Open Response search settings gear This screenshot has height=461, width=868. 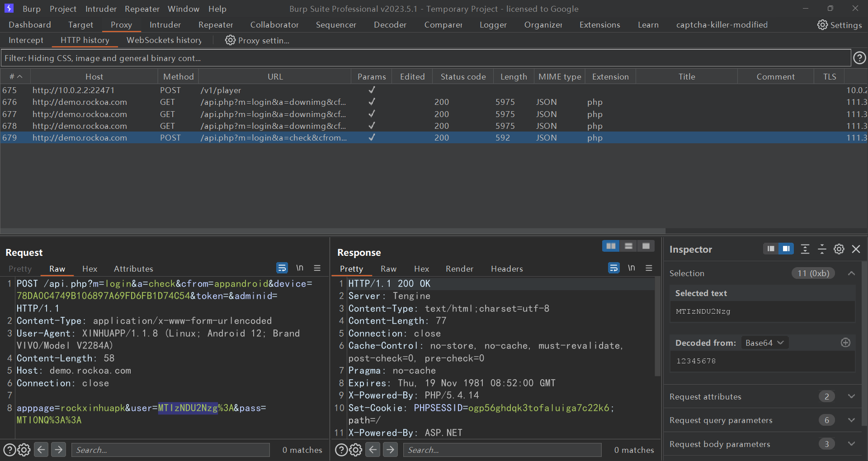(356, 450)
